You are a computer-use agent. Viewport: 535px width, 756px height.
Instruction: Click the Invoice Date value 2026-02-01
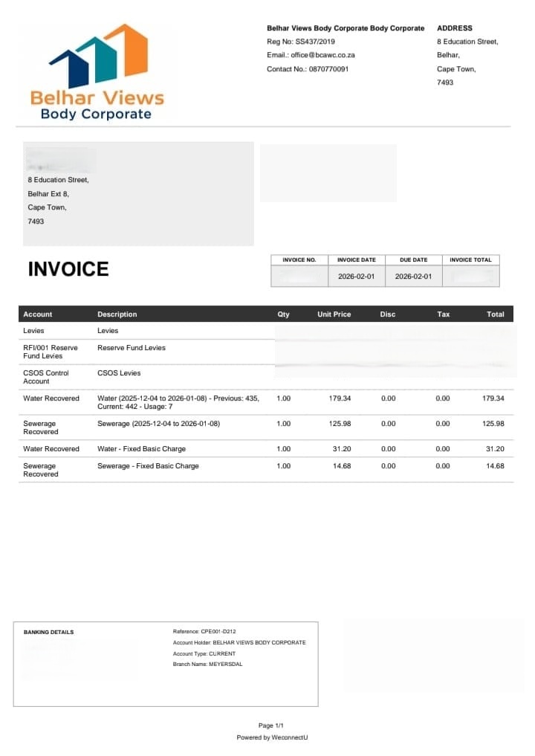point(356,277)
